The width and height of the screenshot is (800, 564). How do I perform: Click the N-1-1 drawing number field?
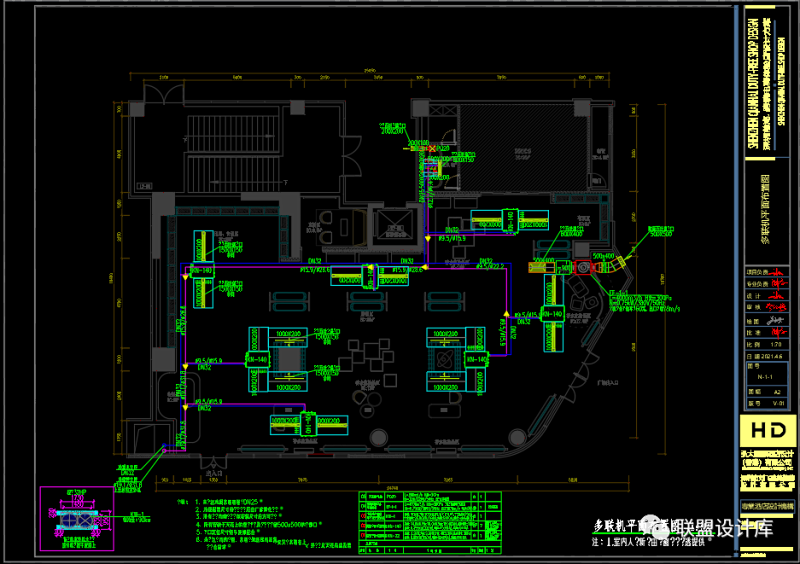coord(767,377)
